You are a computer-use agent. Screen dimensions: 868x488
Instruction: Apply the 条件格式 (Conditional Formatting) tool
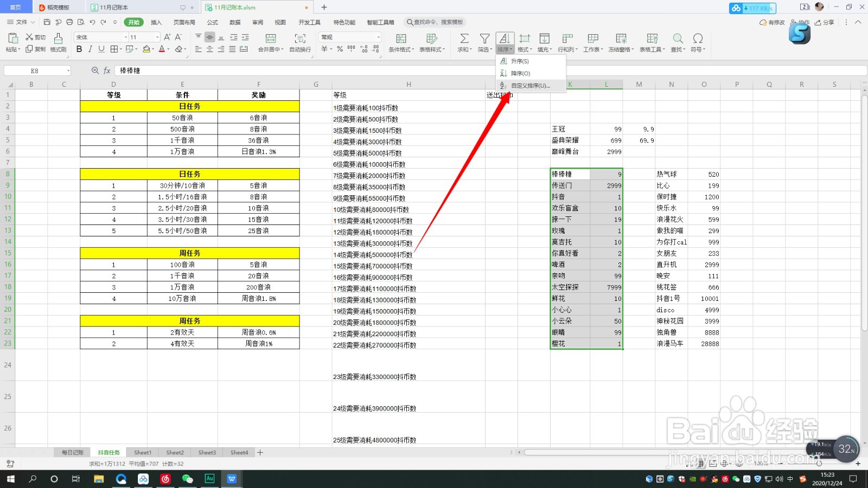click(401, 42)
